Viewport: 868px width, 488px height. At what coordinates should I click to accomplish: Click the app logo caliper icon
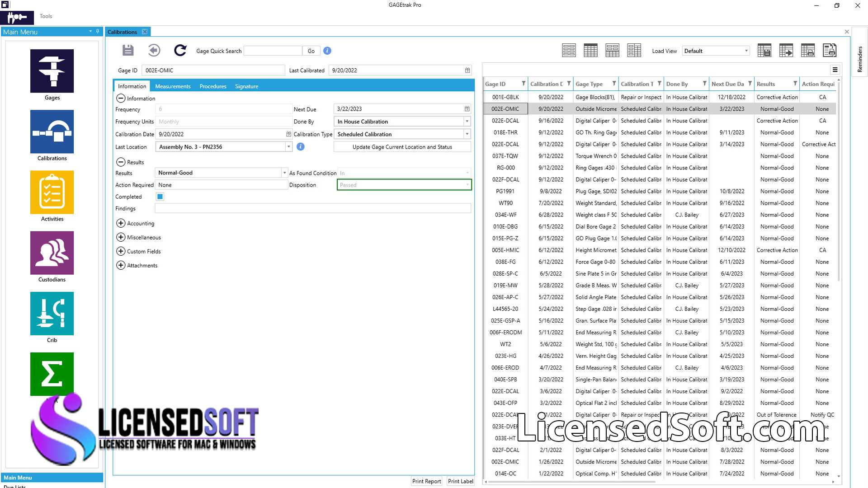[x=17, y=18]
